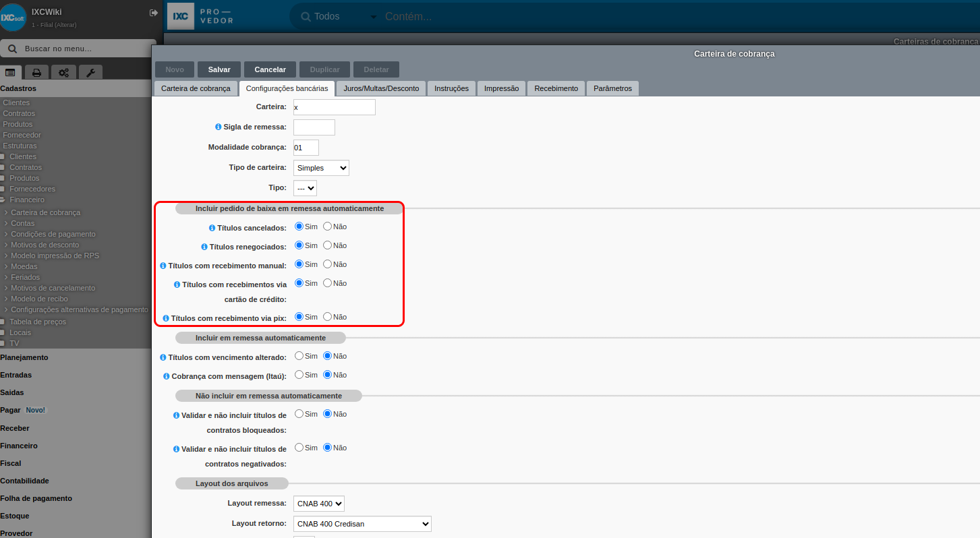Open the gears settings icon tab

click(63, 72)
